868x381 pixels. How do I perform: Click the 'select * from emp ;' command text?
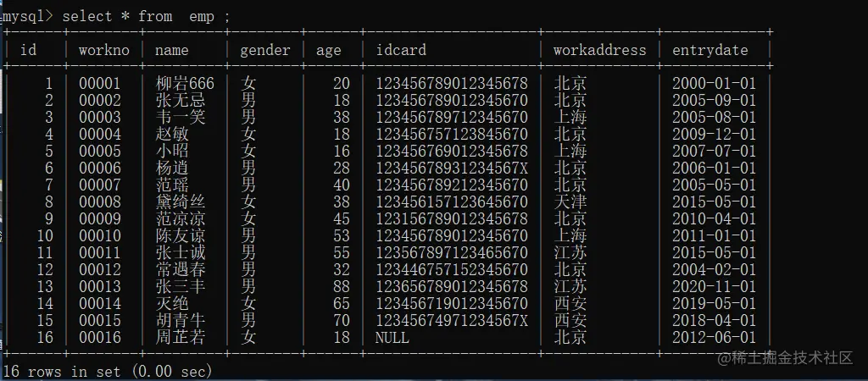(x=146, y=16)
